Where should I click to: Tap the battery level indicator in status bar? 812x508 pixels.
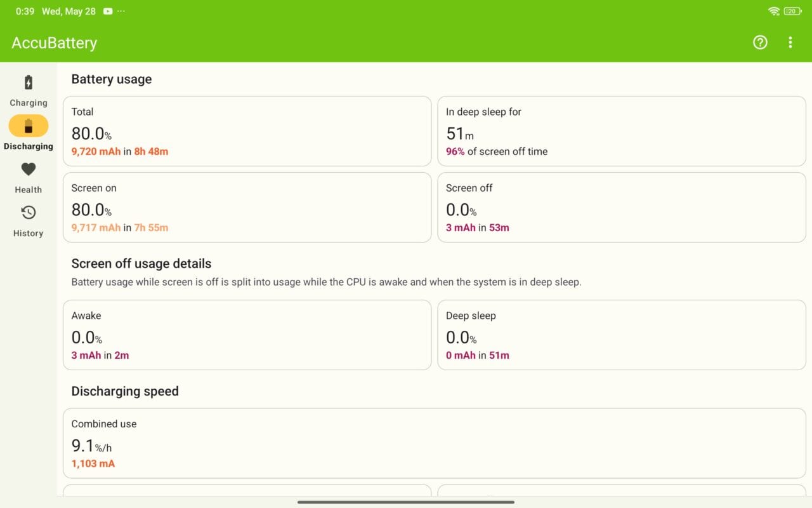[792, 11]
